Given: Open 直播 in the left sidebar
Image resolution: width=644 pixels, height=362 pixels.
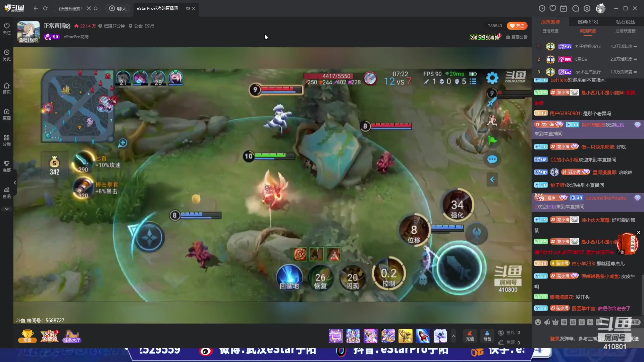Looking at the screenshot, I should (x=7, y=114).
